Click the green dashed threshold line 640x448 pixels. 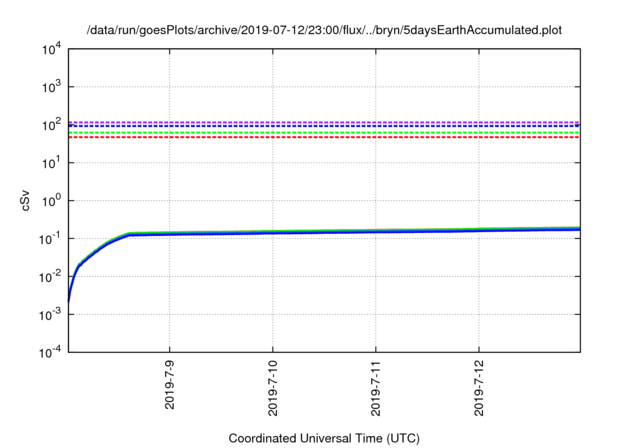(x=324, y=133)
